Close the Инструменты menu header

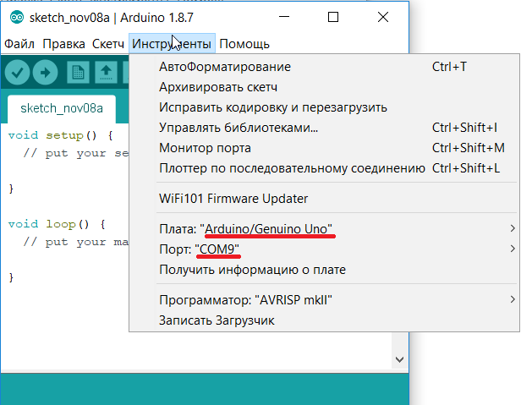click(172, 44)
